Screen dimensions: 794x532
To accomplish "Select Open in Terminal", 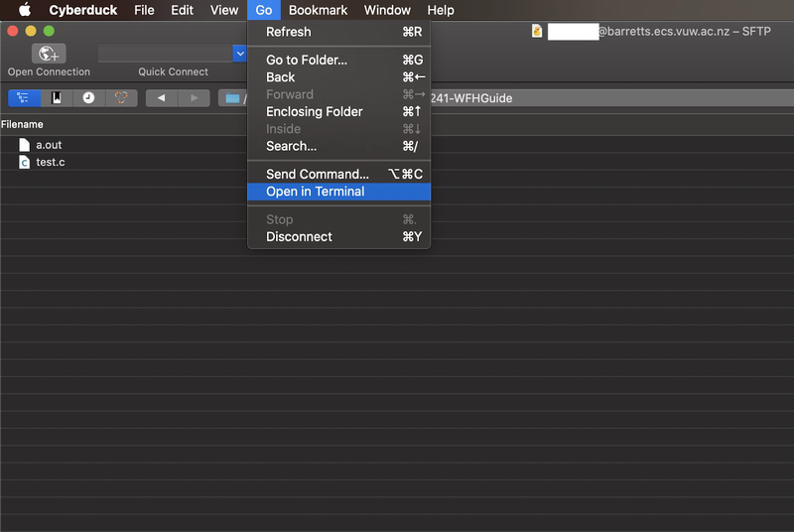I will pos(338,192).
